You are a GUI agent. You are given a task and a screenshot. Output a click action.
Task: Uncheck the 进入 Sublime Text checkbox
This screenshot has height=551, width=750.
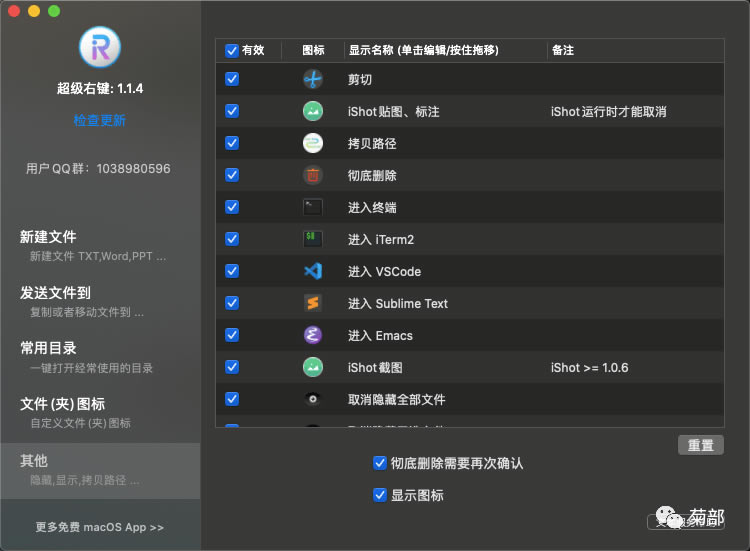232,303
